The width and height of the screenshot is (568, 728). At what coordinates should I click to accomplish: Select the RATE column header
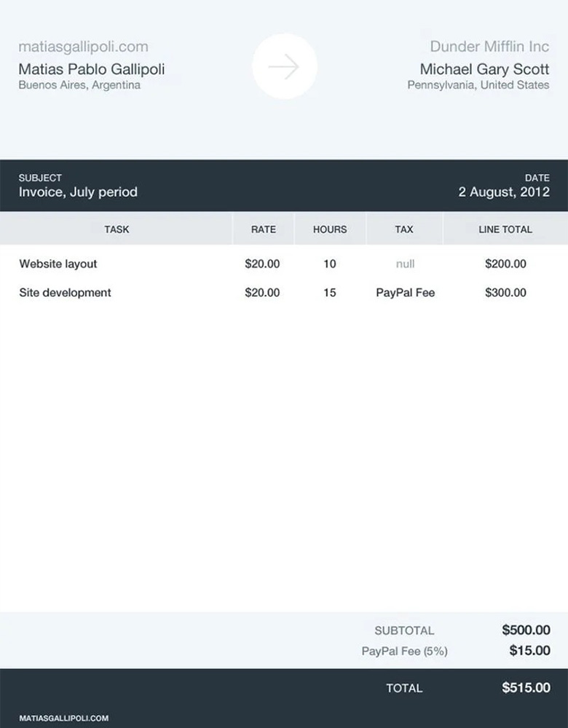(x=264, y=229)
